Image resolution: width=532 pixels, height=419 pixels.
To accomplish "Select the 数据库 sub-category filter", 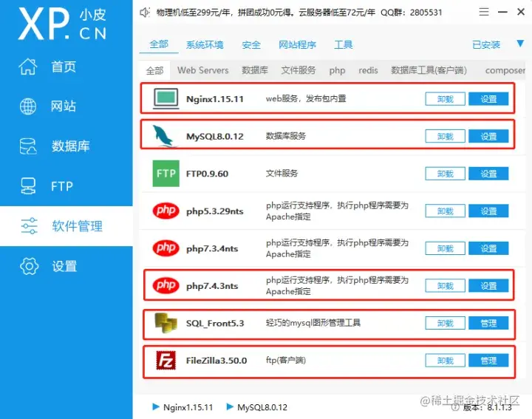I will coord(255,70).
